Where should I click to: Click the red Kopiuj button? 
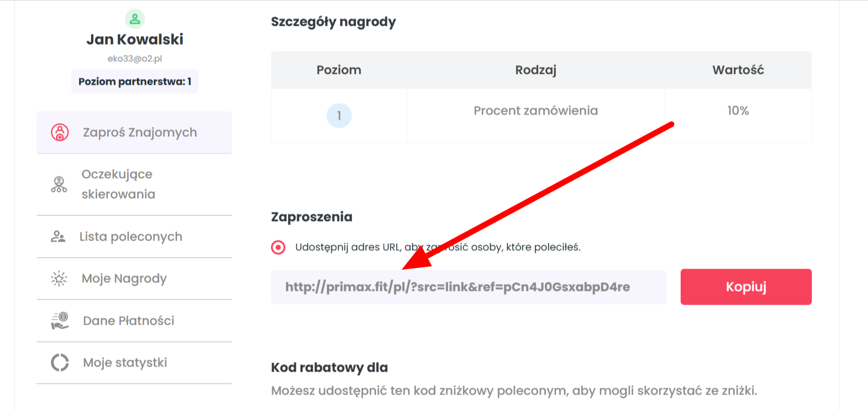(746, 287)
